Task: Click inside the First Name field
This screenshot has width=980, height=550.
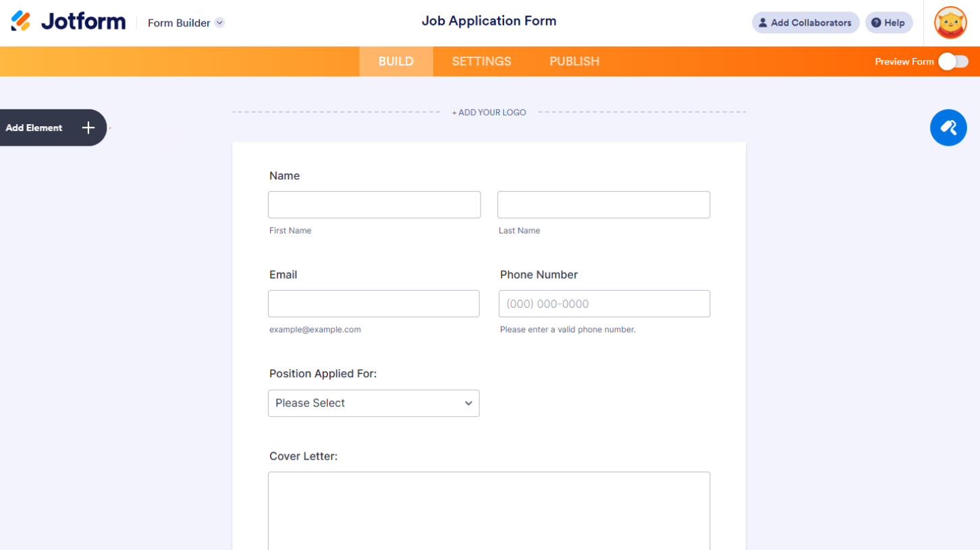Action: (374, 204)
